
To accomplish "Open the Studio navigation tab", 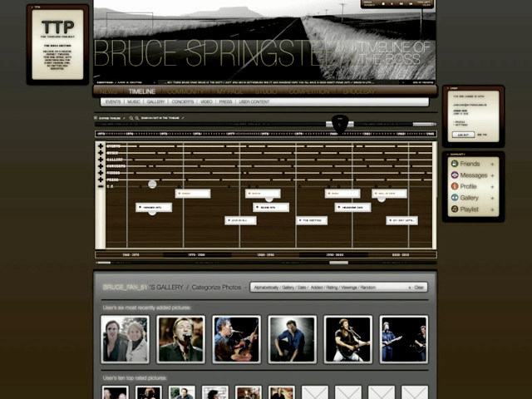I will (266, 91).
